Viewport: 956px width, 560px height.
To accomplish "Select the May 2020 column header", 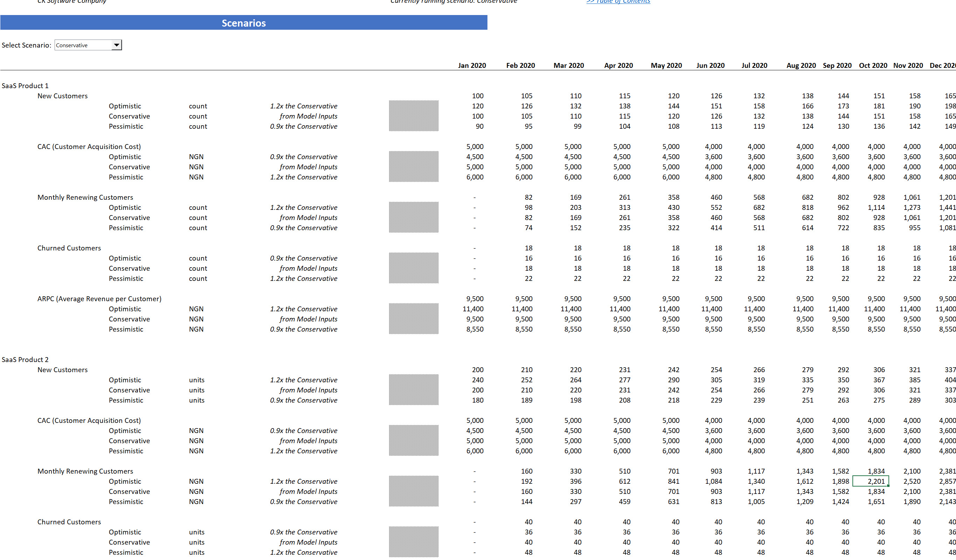I will click(x=666, y=65).
